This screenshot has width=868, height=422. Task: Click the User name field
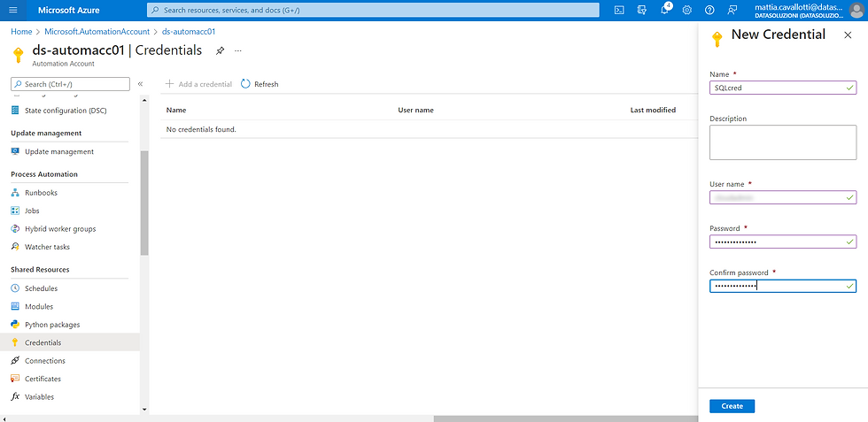pos(783,197)
